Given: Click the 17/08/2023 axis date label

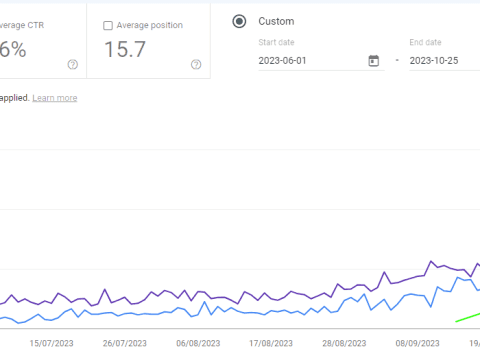Looking at the screenshot, I should 271,343.
